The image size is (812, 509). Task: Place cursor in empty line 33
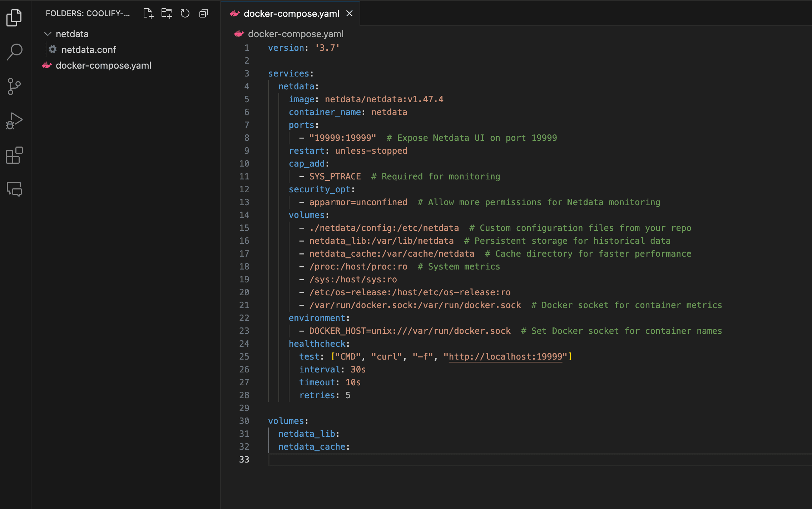(540, 459)
